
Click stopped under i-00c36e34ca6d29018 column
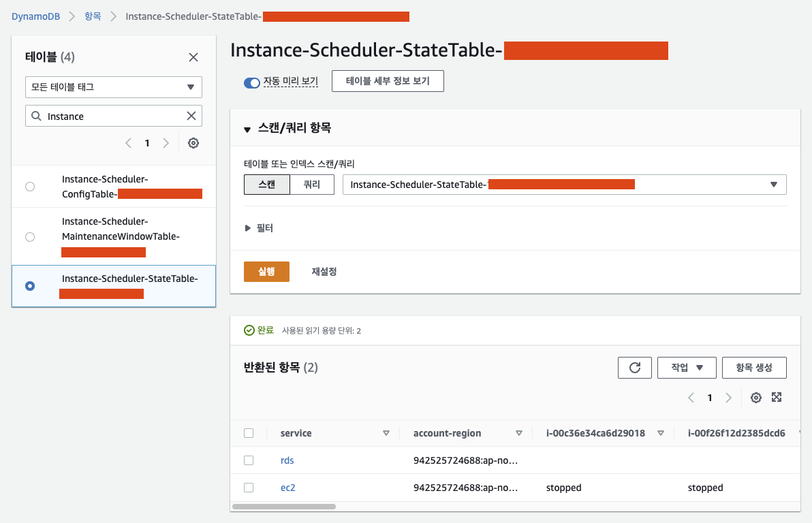563,488
